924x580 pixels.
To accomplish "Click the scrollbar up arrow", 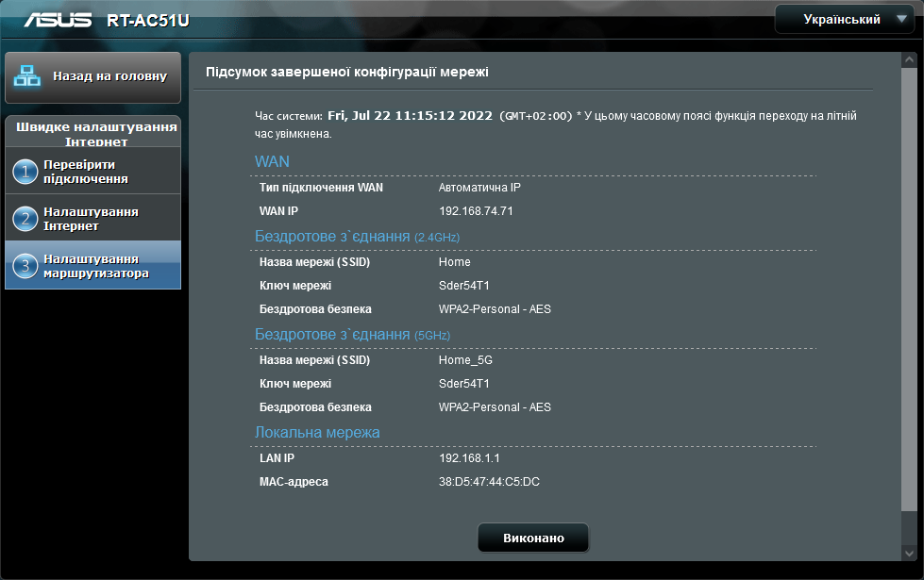I will (909, 60).
